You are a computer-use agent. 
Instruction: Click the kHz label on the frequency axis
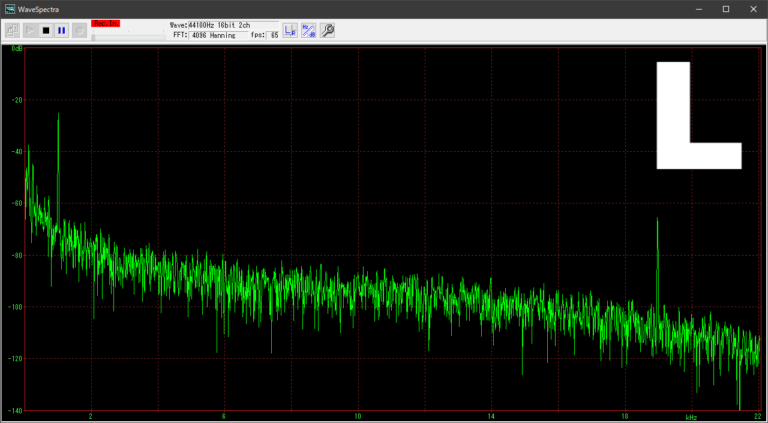(x=691, y=416)
